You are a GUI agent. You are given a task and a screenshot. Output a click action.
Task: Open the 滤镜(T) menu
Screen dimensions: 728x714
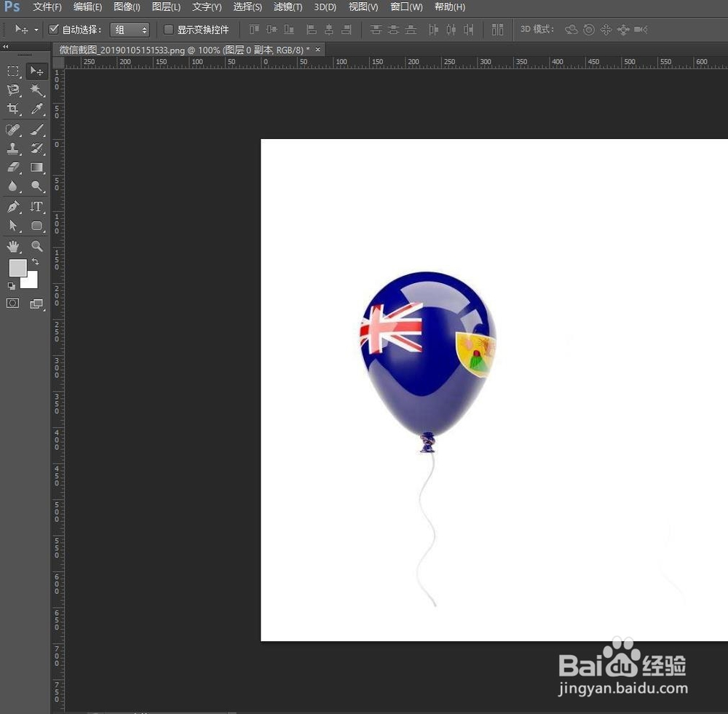pos(288,7)
